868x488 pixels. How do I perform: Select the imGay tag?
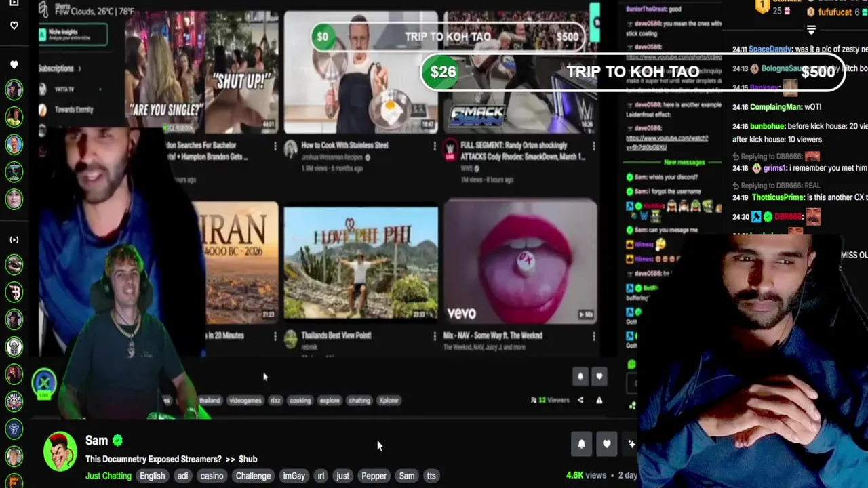(x=294, y=476)
